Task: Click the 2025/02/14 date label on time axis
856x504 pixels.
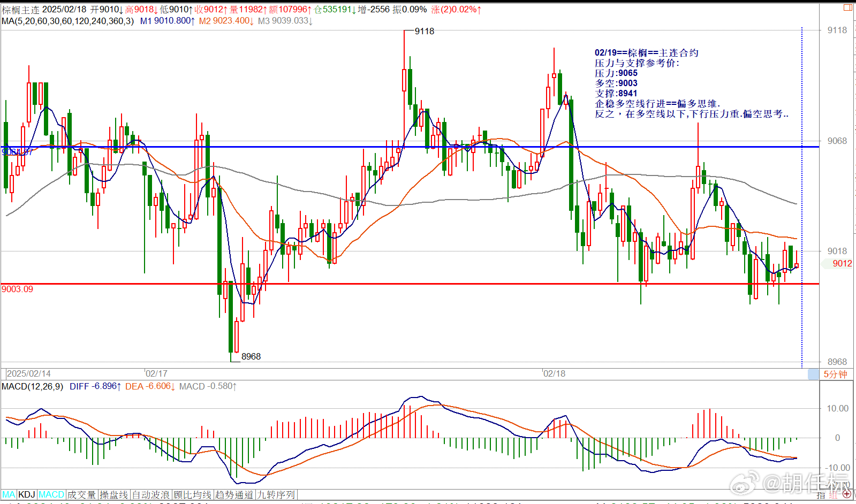Action: pos(29,374)
